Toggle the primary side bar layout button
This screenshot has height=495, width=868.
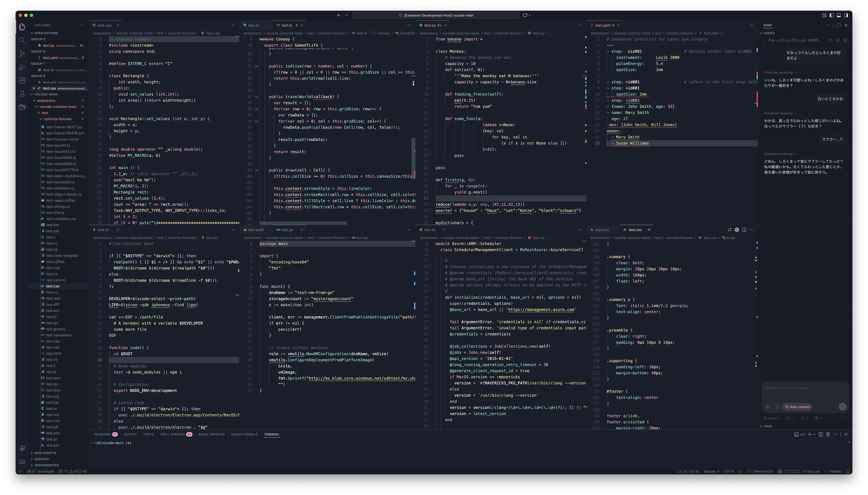click(x=831, y=15)
